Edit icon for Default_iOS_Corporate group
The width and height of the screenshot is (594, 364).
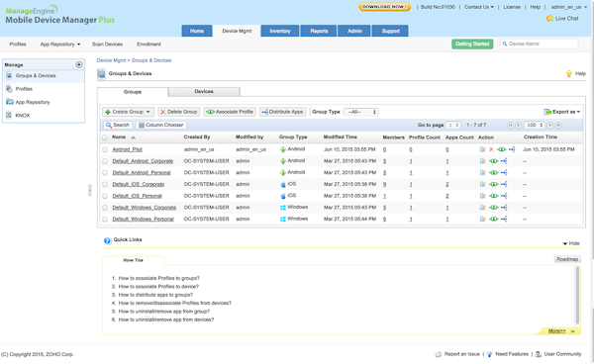[x=483, y=184]
